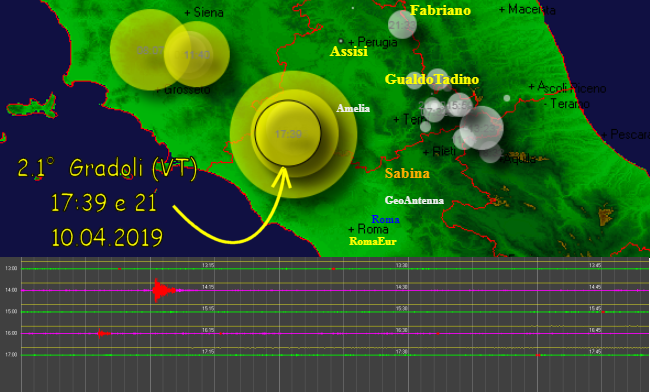
Task: Click the GualdoTadino station label
Action: coord(432,79)
